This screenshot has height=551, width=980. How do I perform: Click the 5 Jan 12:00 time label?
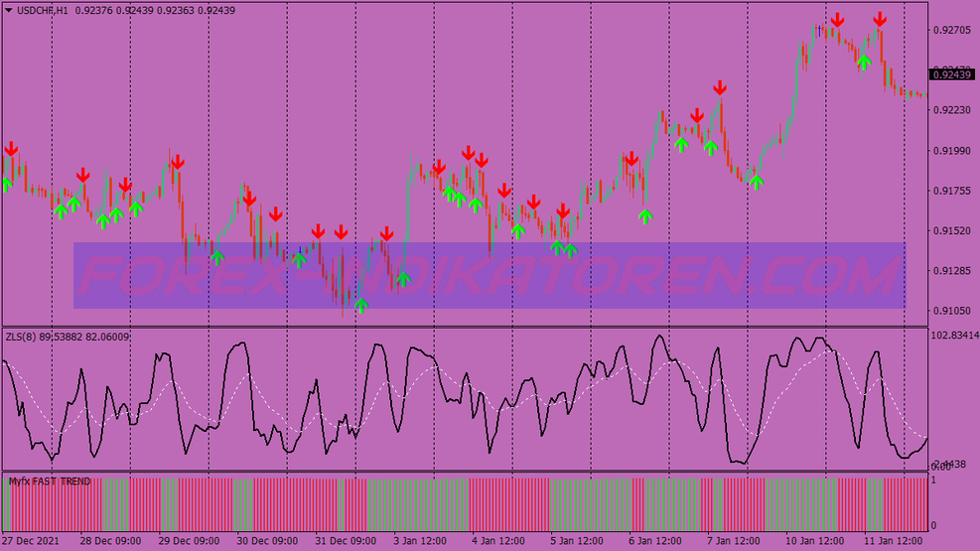pos(576,541)
